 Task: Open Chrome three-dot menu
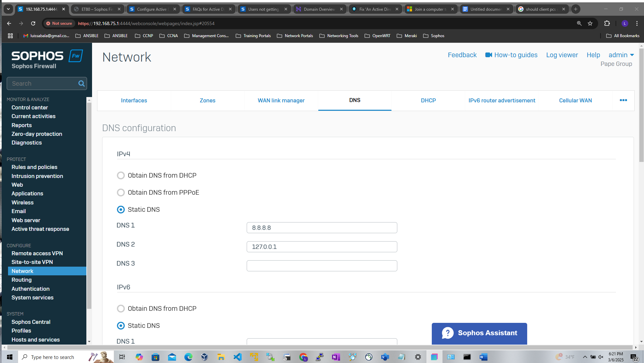click(x=637, y=23)
